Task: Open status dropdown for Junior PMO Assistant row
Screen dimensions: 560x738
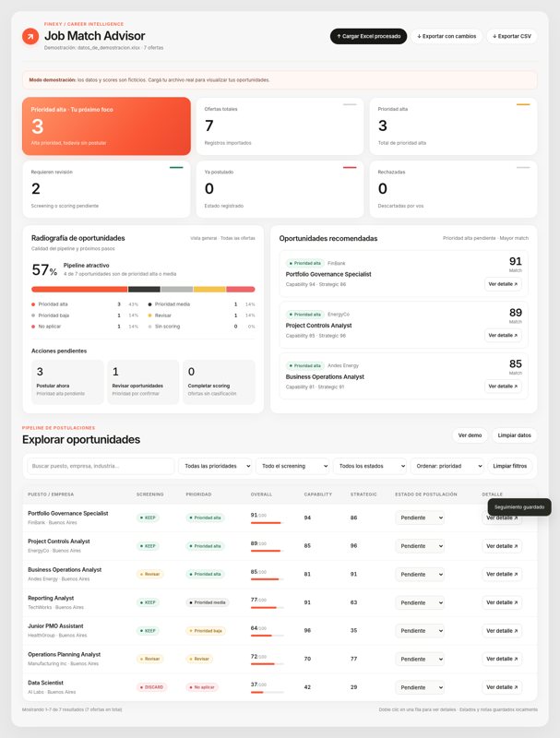Action: pos(420,631)
